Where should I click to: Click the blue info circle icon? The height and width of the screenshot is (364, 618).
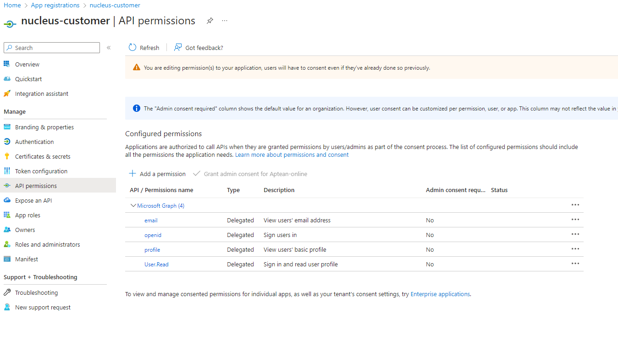[x=137, y=109]
